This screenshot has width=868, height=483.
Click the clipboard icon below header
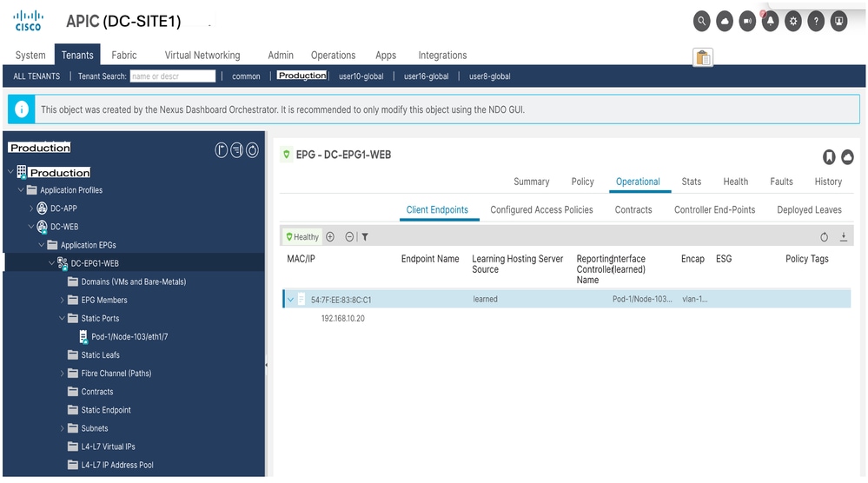(x=703, y=57)
